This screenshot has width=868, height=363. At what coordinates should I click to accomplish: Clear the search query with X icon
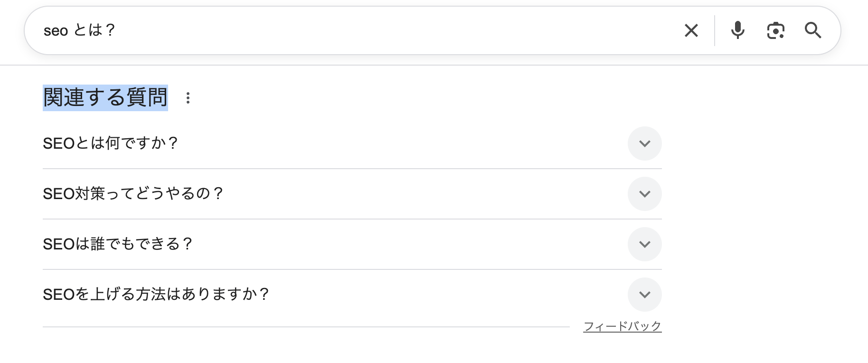pyautogui.click(x=691, y=31)
